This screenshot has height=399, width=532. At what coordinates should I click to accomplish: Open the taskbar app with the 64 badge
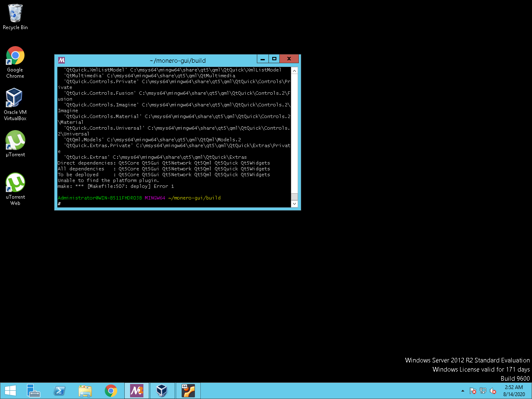coord(188,391)
